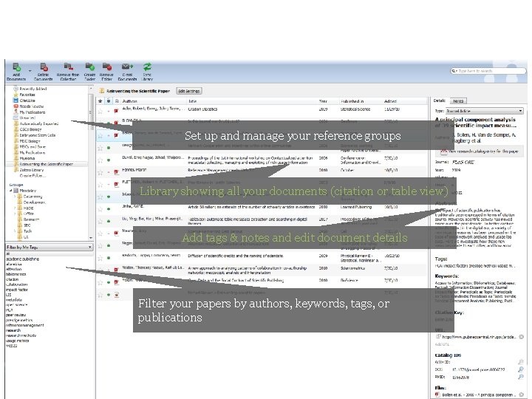Open the Filter by My Tags dropdown

pyautogui.click(x=50, y=248)
